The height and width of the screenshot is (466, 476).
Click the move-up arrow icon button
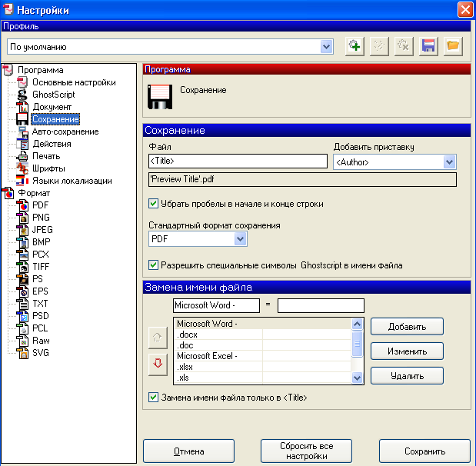pos(158,338)
